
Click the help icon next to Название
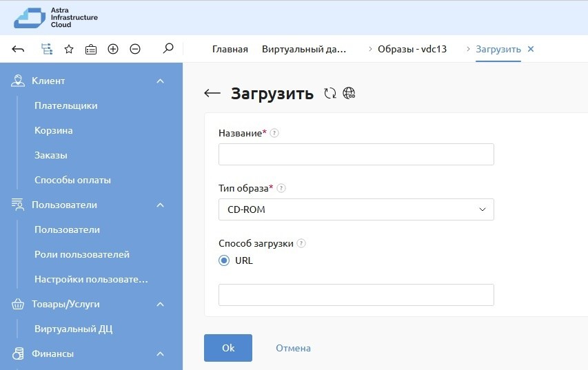pos(274,133)
